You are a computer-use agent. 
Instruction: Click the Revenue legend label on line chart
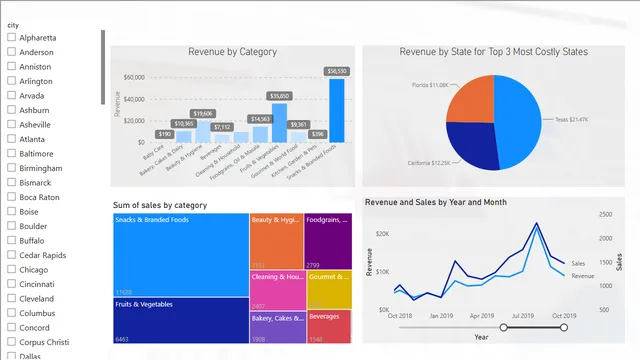(582, 276)
